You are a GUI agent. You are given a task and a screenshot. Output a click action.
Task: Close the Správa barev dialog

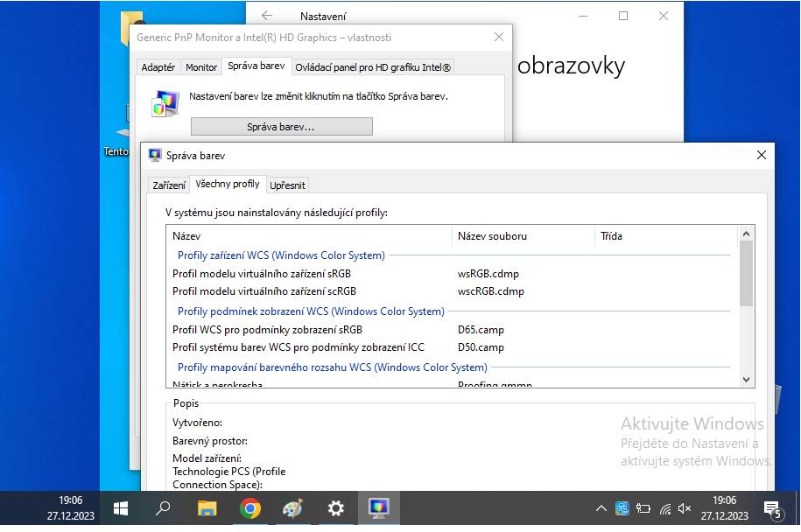[x=761, y=155]
